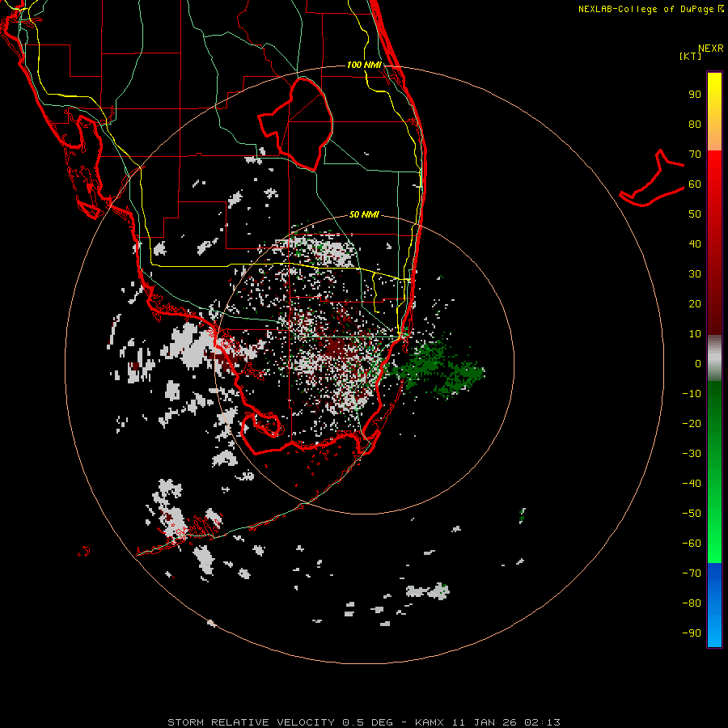Click the -50 value on the velocity scale
Image resolution: width=728 pixels, height=728 pixels.
click(x=692, y=514)
